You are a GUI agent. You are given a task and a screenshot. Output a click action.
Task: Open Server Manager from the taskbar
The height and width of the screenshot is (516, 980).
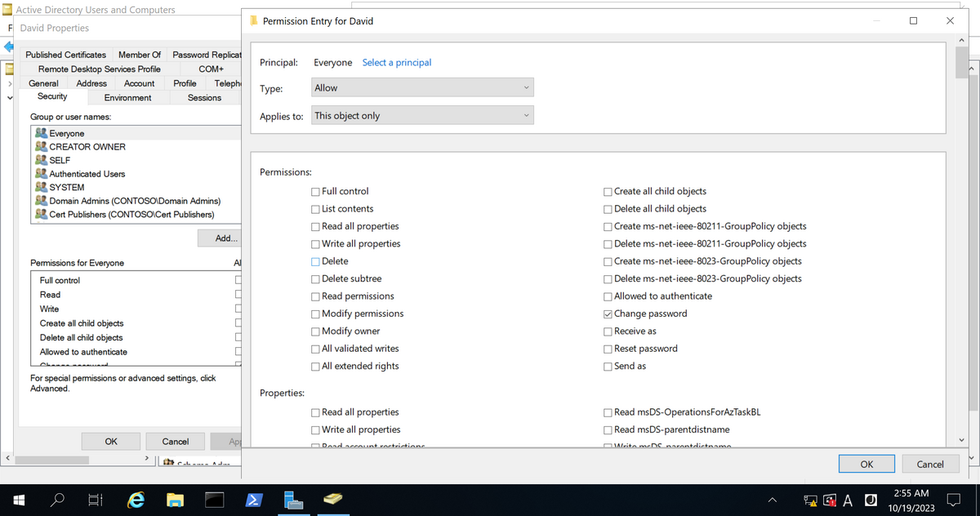click(x=293, y=499)
